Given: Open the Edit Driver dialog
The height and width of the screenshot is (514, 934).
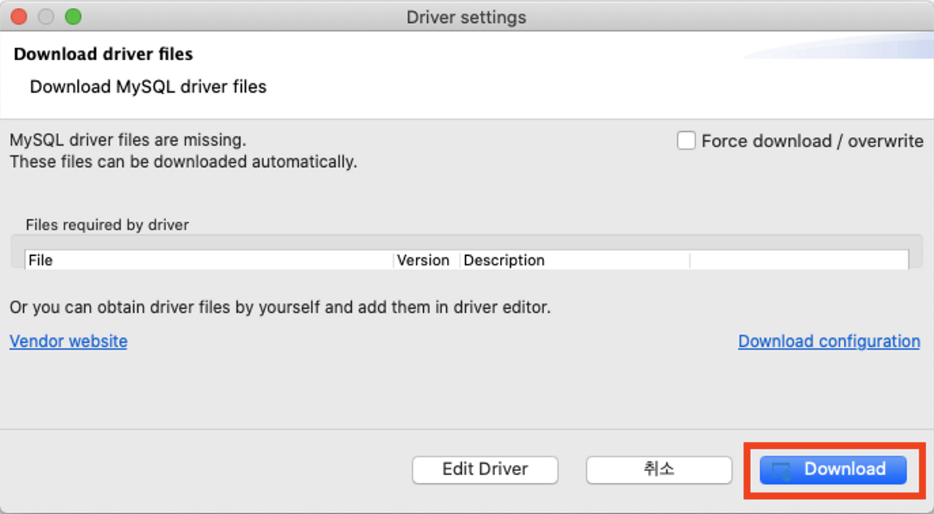Looking at the screenshot, I should pos(485,469).
